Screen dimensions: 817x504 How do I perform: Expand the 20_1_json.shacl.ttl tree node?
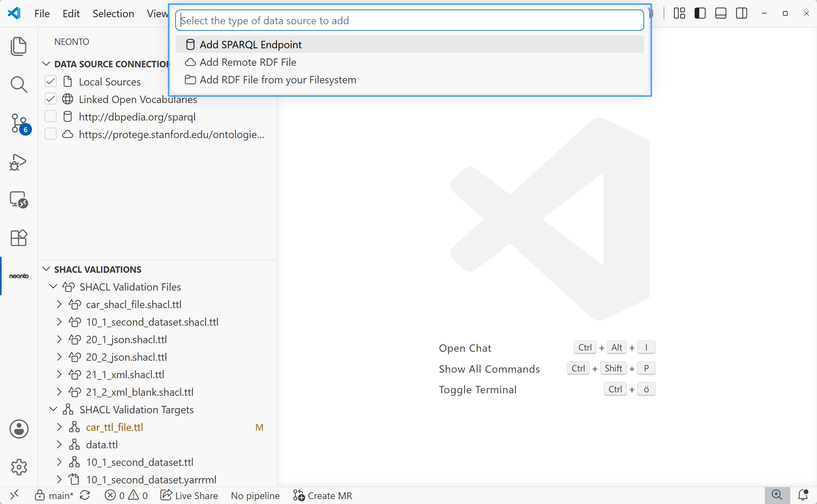point(59,339)
